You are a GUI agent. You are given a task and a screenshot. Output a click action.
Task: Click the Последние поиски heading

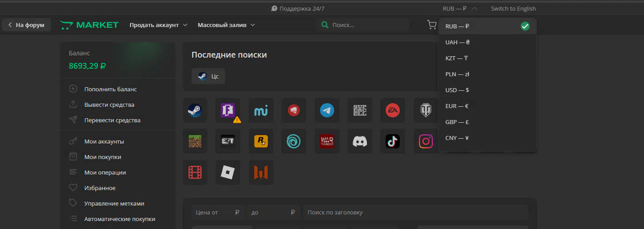229,55
